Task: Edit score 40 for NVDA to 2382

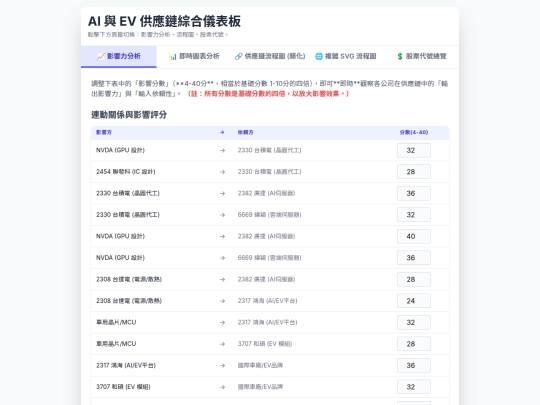Action: coord(414,237)
